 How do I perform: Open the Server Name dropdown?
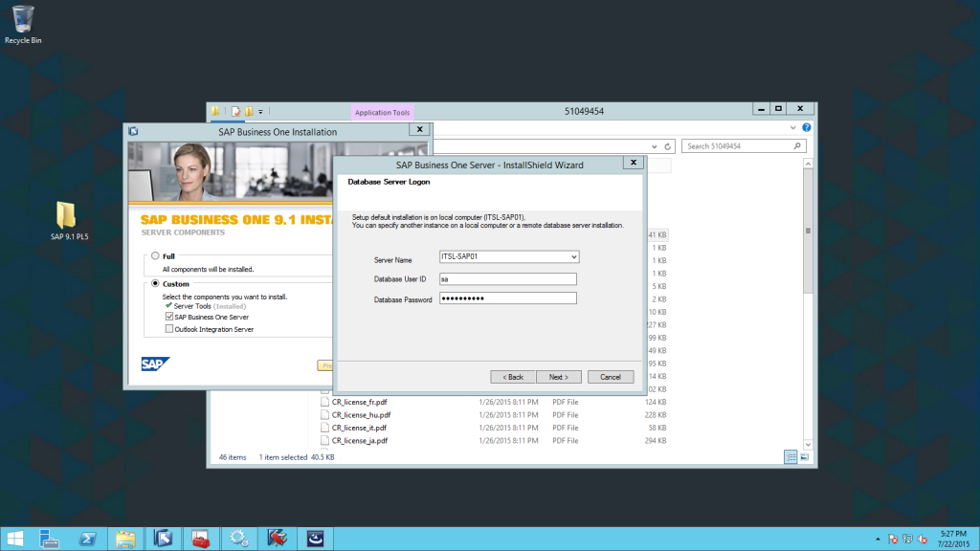coord(573,256)
